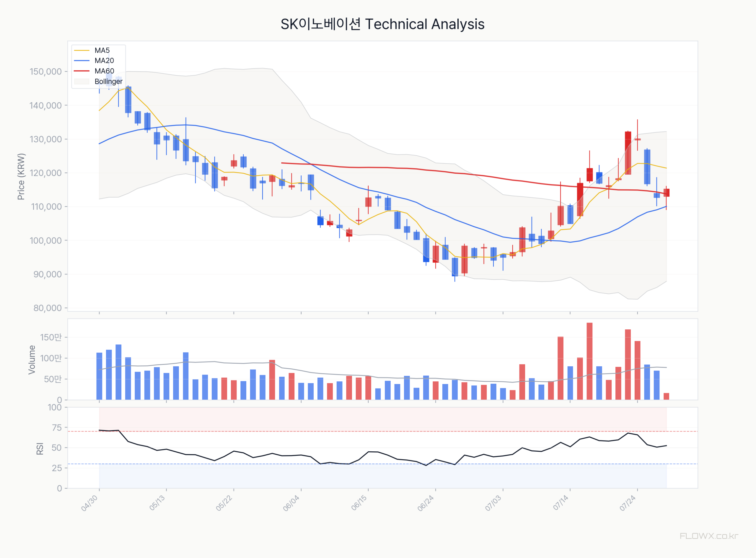Viewport: 756px width, 558px height.
Task: Click the tallest red volume bar
Action: (x=589, y=362)
